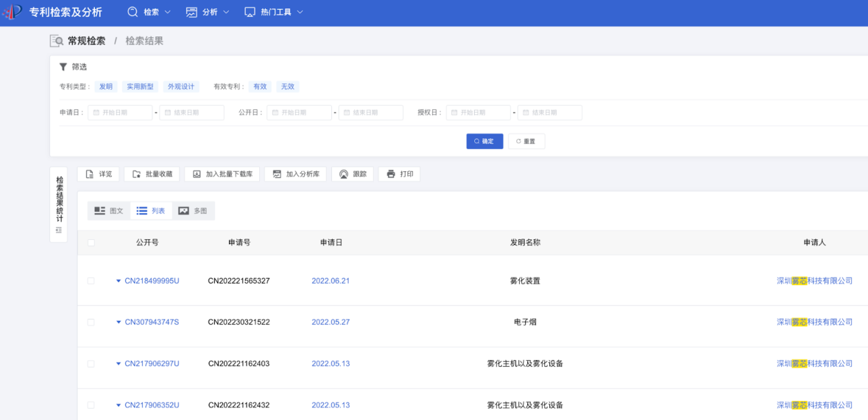This screenshot has height=420, width=868.
Task: Click the 批量收藏 toolbar button
Action: pos(152,174)
